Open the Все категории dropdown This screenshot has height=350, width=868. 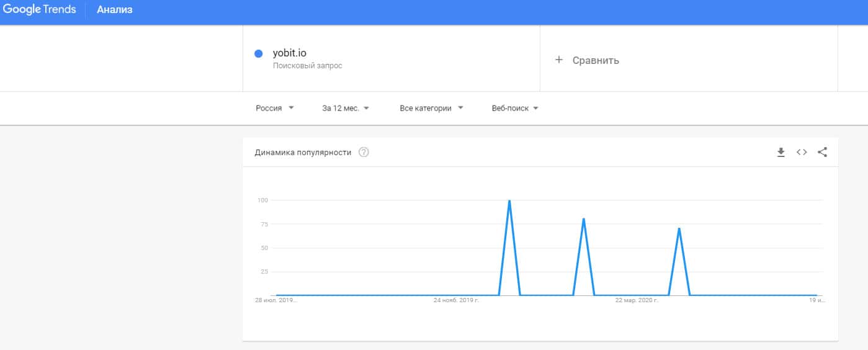431,108
